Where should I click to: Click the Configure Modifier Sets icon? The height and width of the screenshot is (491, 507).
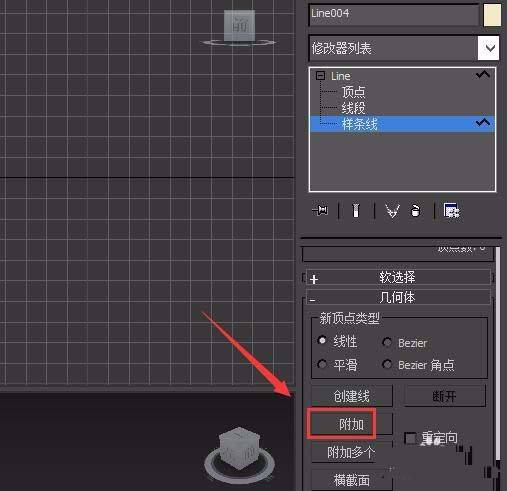pos(451,210)
